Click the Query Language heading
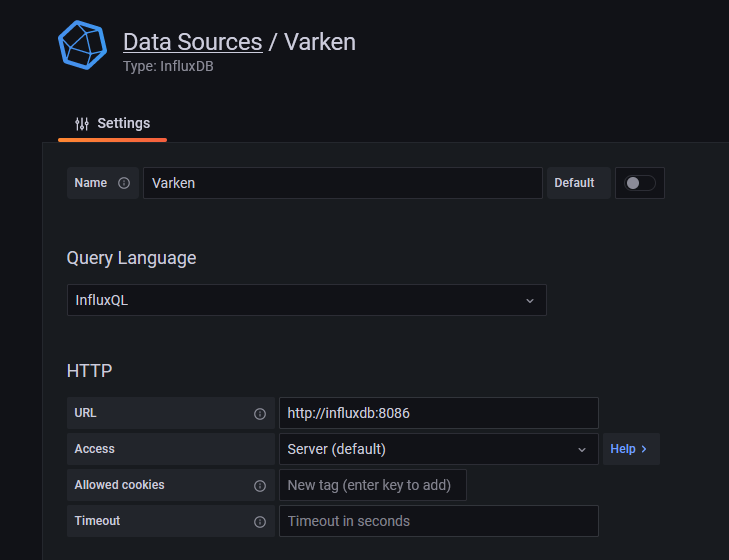The image size is (729, 560). 132,258
